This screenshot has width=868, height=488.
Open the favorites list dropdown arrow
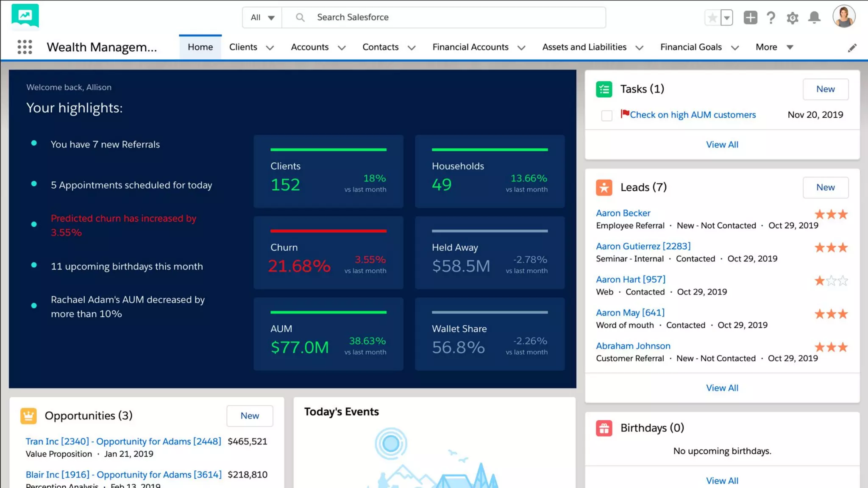727,18
